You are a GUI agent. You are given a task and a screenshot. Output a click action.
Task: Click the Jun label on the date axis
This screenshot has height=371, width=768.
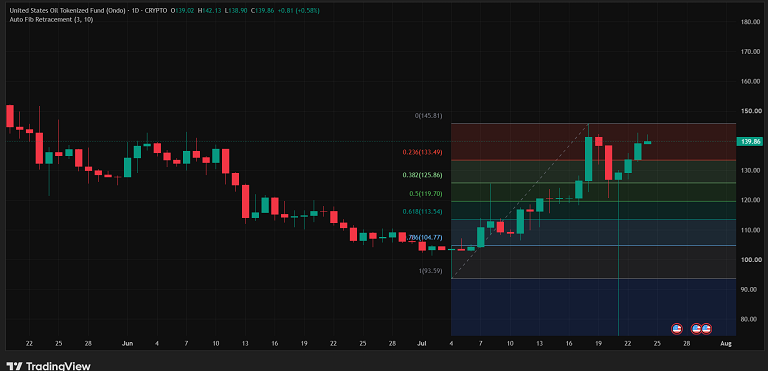127,344
